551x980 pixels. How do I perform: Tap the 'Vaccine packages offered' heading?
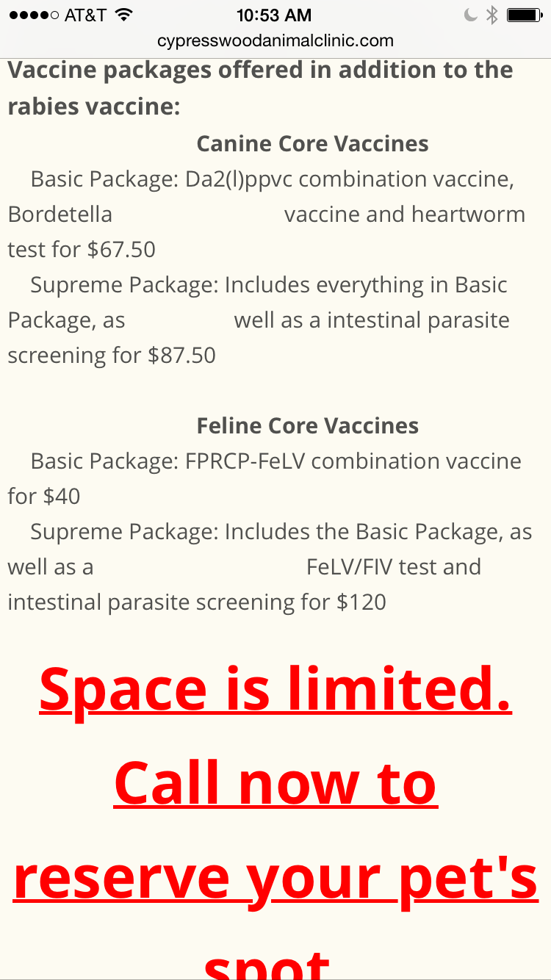tap(260, 88)
